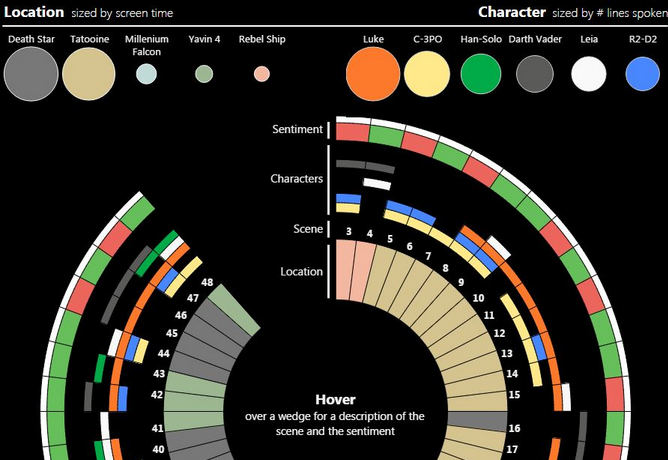Click the Rebel Ship pink circle
Screen dimensions: 668x460
(261, 74)
